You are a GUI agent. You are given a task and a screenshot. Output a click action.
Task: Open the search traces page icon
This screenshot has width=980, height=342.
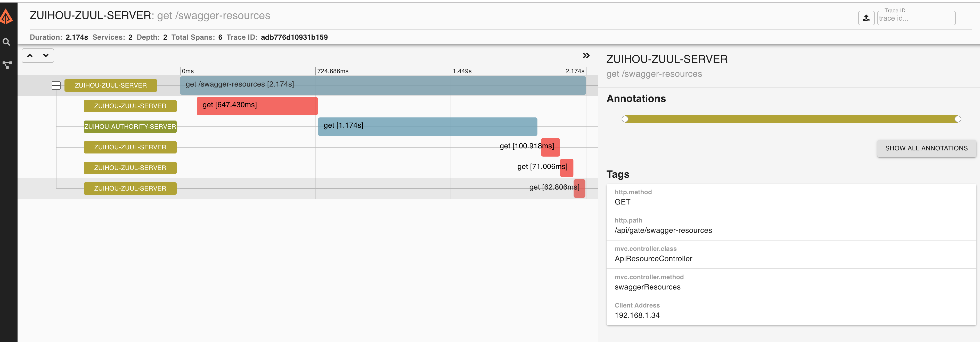(x=6, y=42)
